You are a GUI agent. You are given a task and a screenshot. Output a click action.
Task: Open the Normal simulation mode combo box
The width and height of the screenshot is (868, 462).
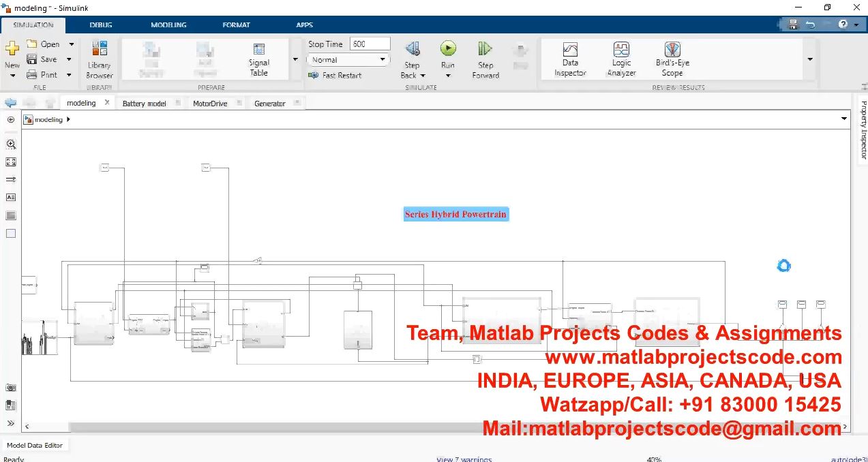click(348, 60)
